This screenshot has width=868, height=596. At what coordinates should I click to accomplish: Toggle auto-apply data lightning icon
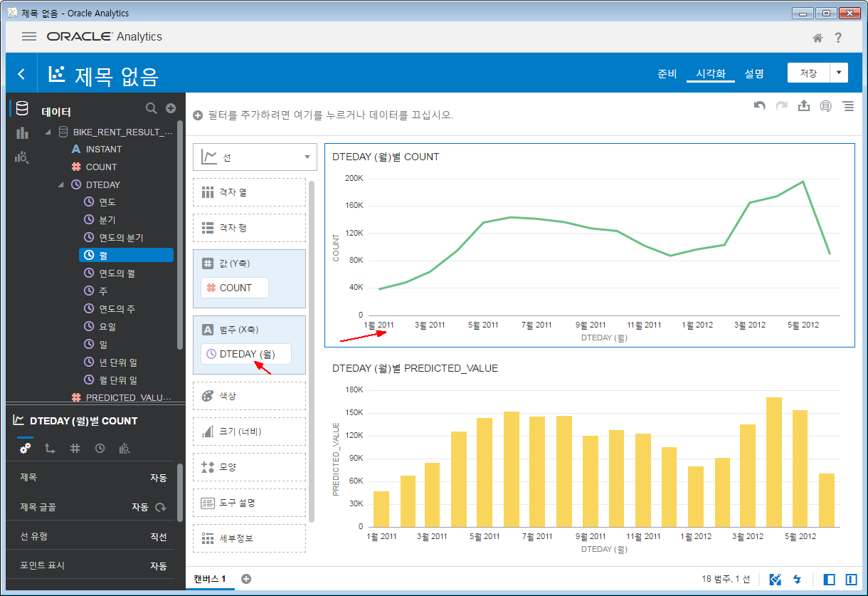click(x=798, y=580)
